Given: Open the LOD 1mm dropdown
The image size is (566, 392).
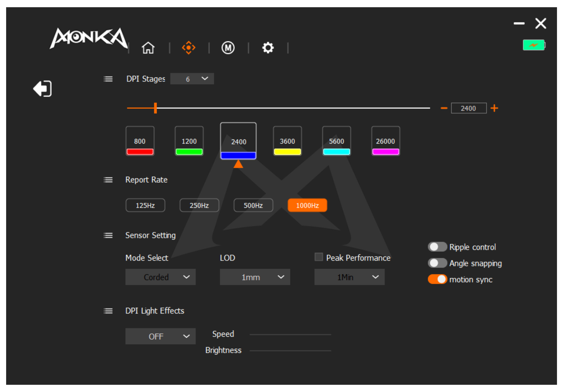Looking at the screenshot, I should click(x=255, y=277).
